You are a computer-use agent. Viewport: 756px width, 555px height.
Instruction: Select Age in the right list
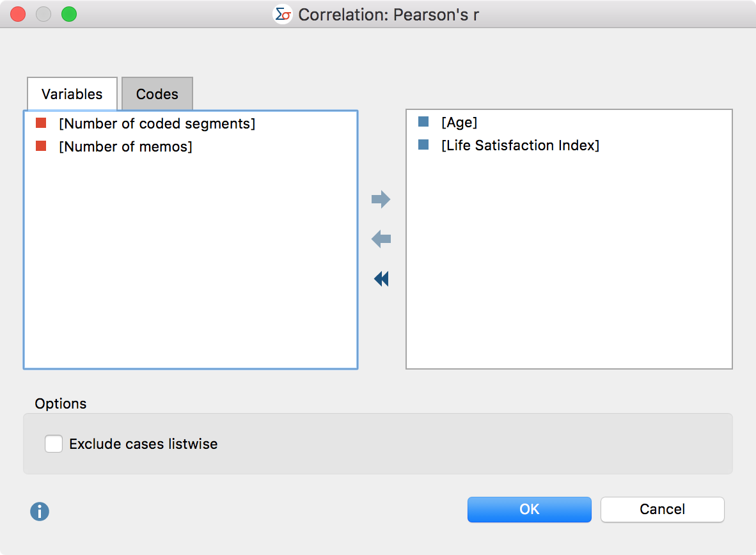click(x=459, y=122)
